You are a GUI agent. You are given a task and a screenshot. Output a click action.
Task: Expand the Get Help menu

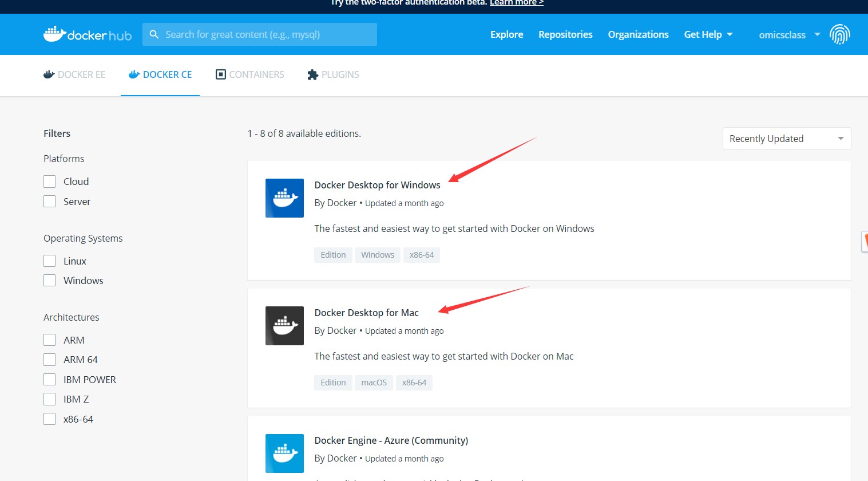(708, 34)
